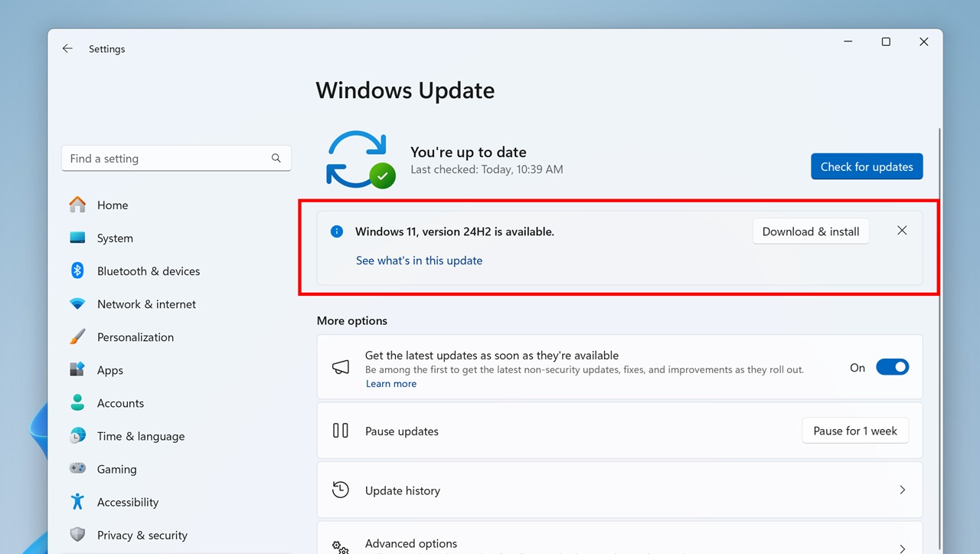Select Home in the settings sidebar
Viewport: 980px width, 554px height.
113,205
